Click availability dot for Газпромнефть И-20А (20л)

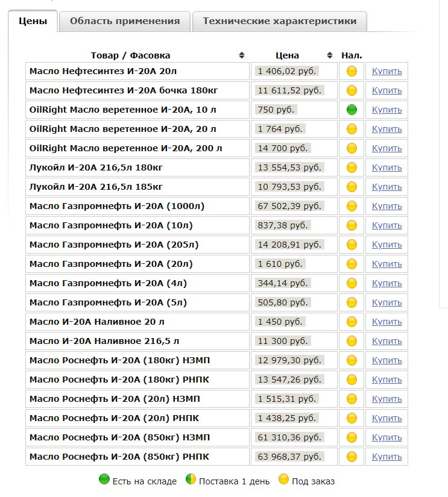(352, 264)
